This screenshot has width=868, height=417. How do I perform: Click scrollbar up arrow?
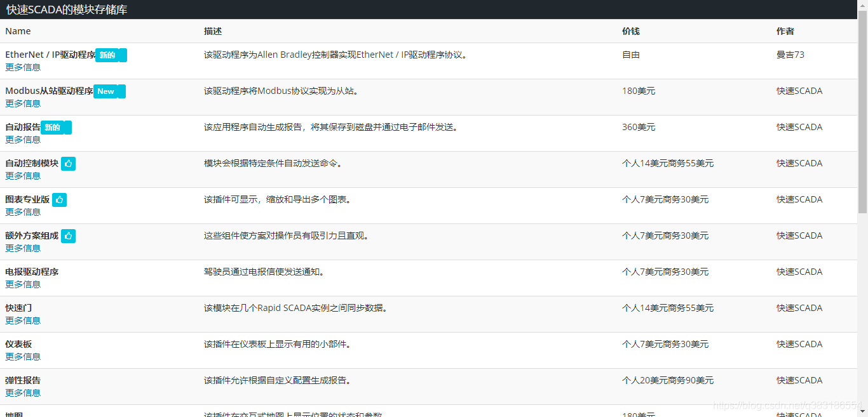(863, 4)
